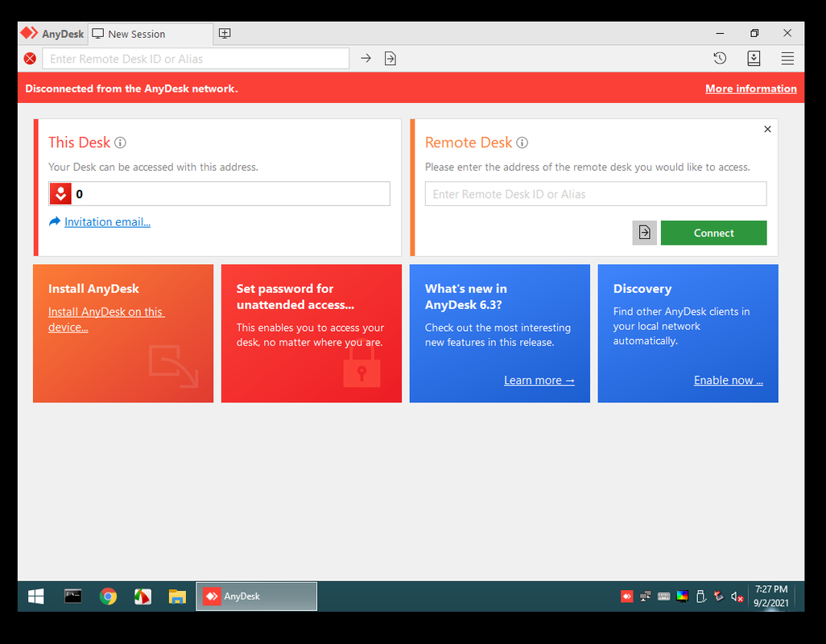The height and width of the screenshot is (644, 826).
Task: Open File Explorer from the taskbar
Action: point(178,597)
